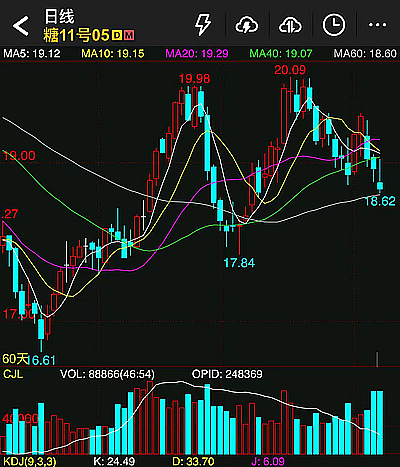Click the cloud lightning alert icon
This screenshot has height=467, width=400.
coord(247,25)
